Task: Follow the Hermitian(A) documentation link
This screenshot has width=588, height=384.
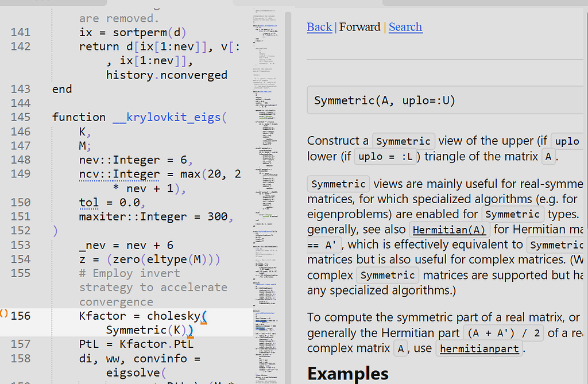Action: [449, 229]
